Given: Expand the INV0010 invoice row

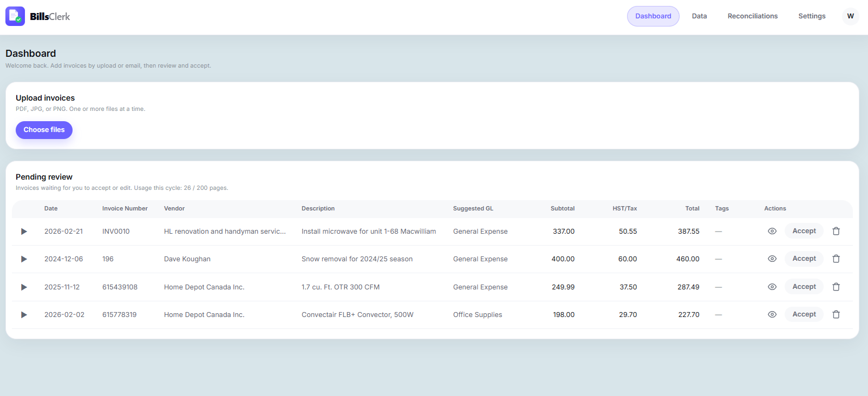Looking at the screenshot, I should click(x=24, y=232).
